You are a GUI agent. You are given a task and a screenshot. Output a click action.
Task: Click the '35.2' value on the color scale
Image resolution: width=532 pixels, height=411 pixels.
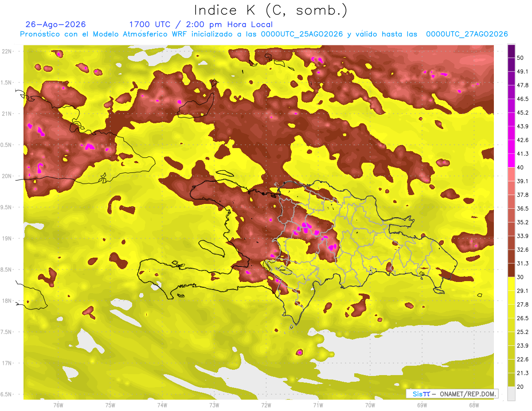pyautogui.click(x=522, y=222)
